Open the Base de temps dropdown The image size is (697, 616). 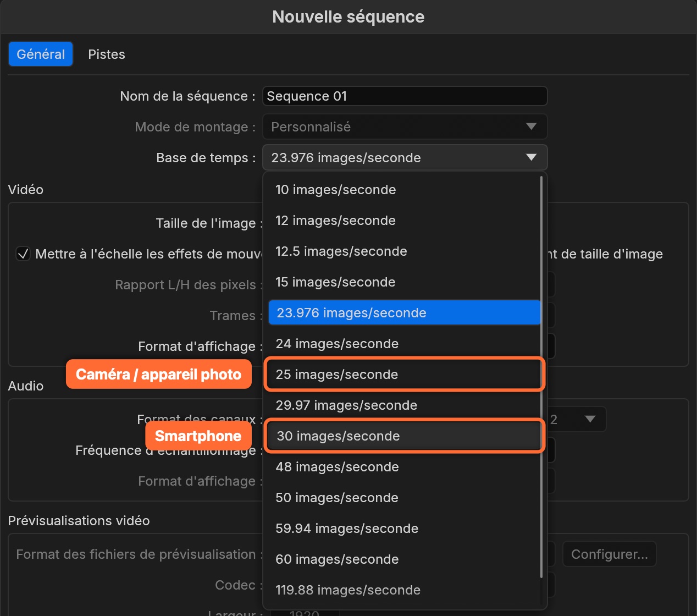405,158
